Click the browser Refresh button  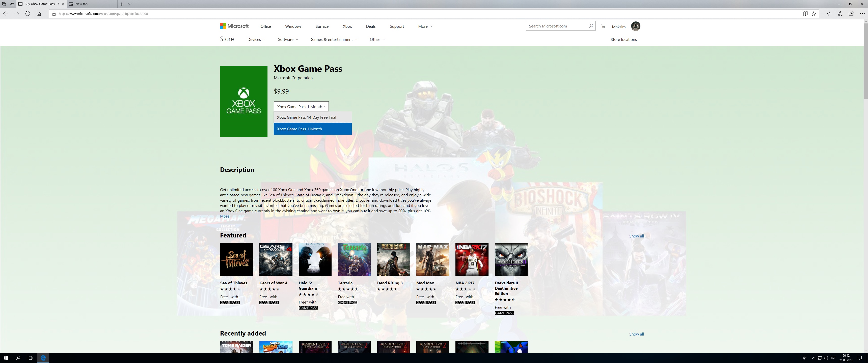[x=28, y=14]
